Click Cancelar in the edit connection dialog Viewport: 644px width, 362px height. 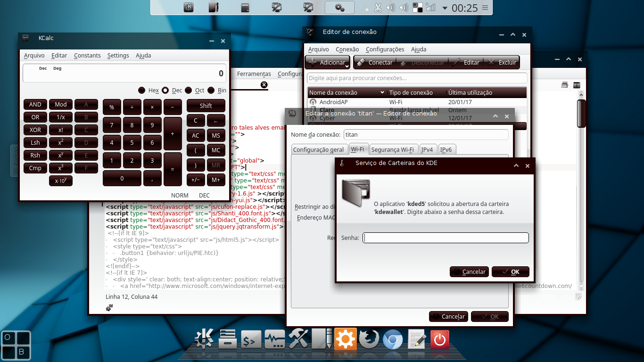(x=448, y=316)
